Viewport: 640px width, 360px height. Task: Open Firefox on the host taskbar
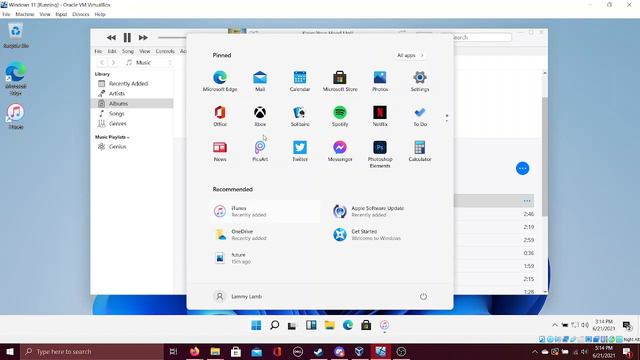tap(195, 351)
